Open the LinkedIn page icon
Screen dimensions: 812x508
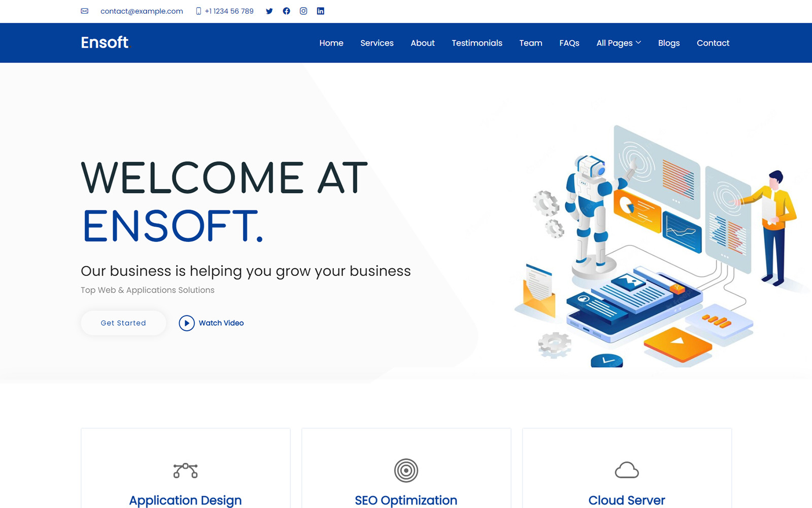point(320,11)
